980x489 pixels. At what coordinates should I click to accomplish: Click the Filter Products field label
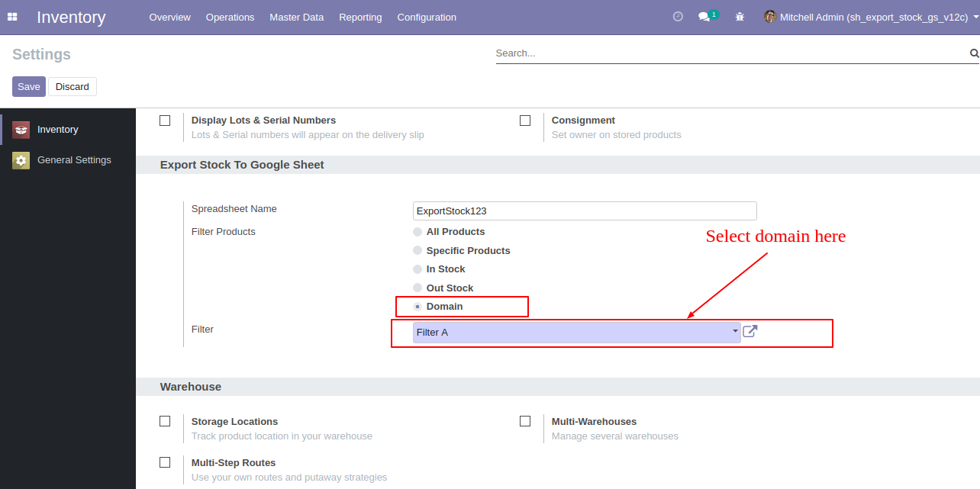pos(224,231)
